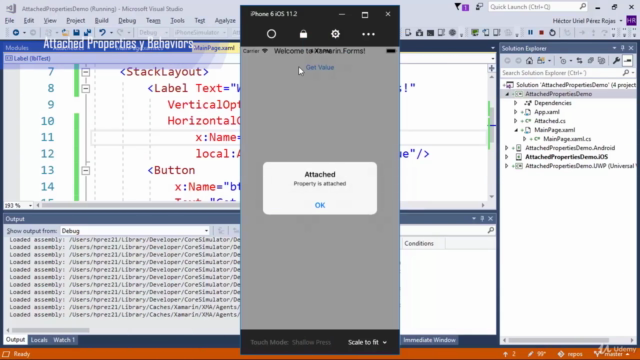Save the current file with the disk icon
Image resolution: width=640 pixels, height=360 pixels.
click(x=76, y=33)
